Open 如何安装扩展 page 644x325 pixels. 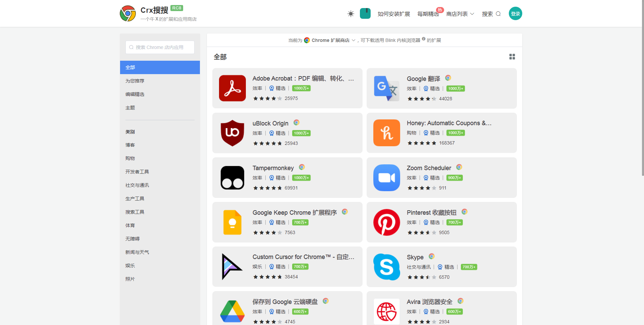click(x=394, y=14)
